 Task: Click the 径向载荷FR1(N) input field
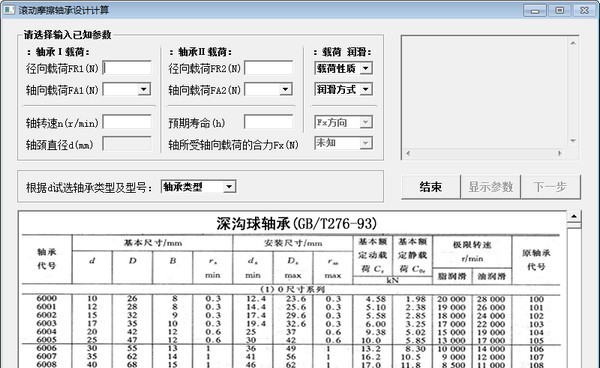click(x=127, y=68)
